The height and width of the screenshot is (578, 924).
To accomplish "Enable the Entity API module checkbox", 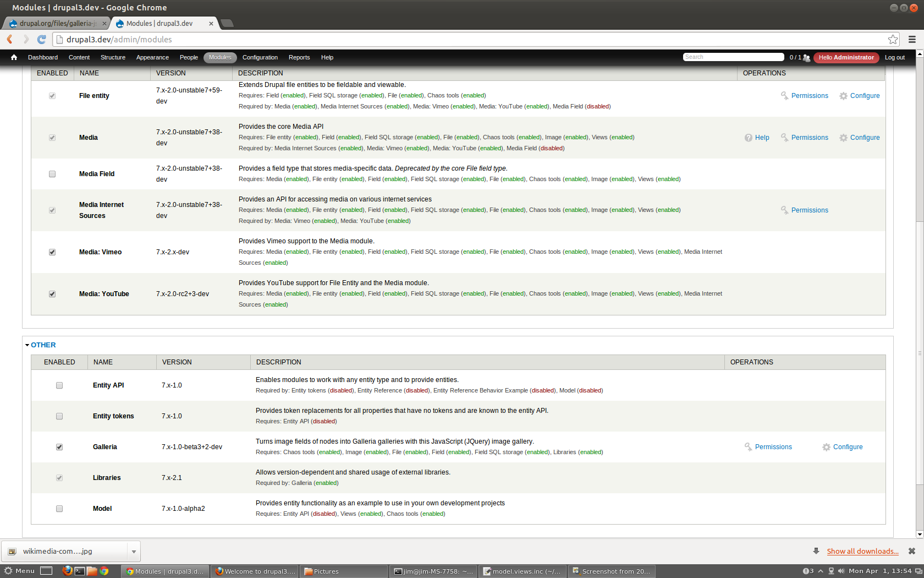I will tap(59, 385).
